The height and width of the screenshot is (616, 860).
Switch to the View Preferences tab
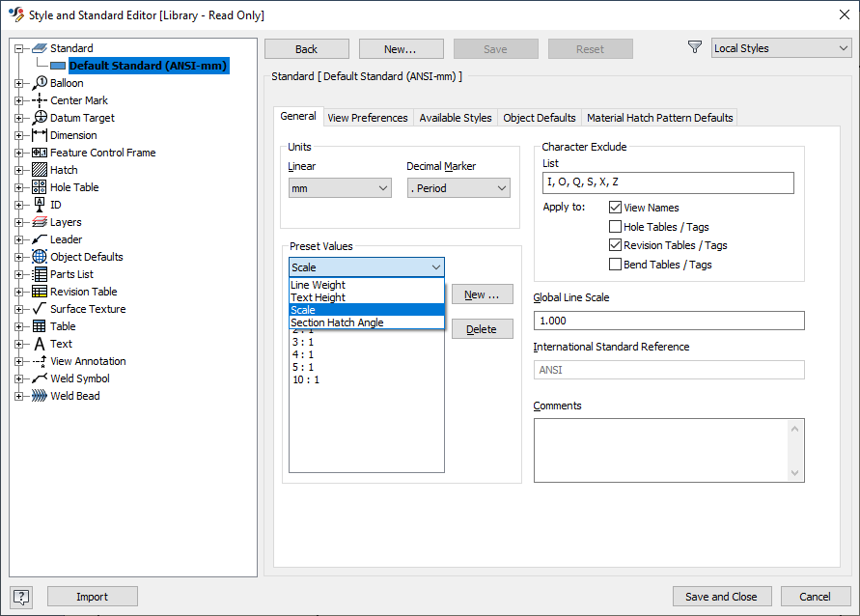(x=368, y=118)
